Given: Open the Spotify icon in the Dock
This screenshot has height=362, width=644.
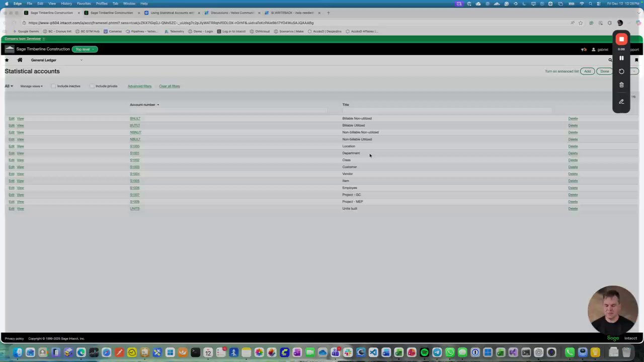Looking at the screenshot, I should click(x=424, y=352).
